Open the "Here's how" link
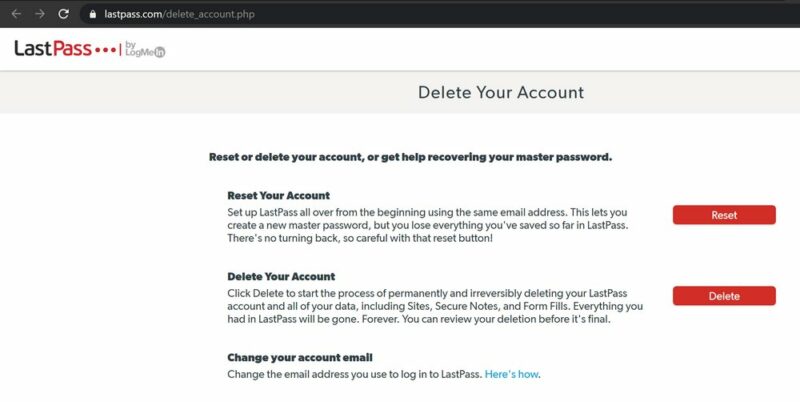The width and height of the screenshot is (800, 402). (512, 374)
